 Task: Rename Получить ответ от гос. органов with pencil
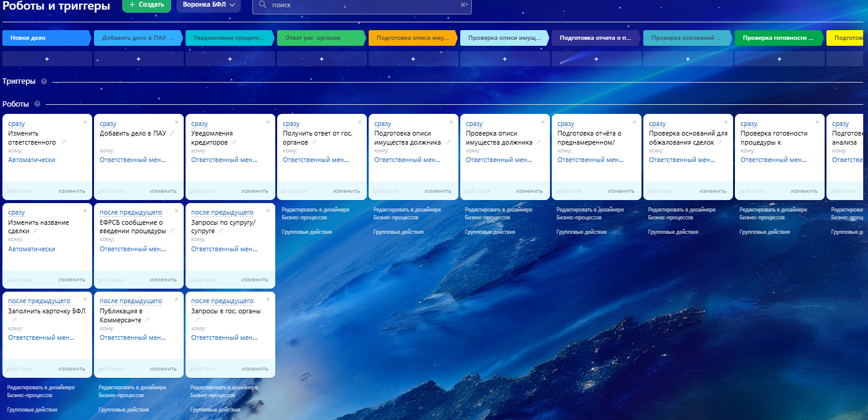314,142
